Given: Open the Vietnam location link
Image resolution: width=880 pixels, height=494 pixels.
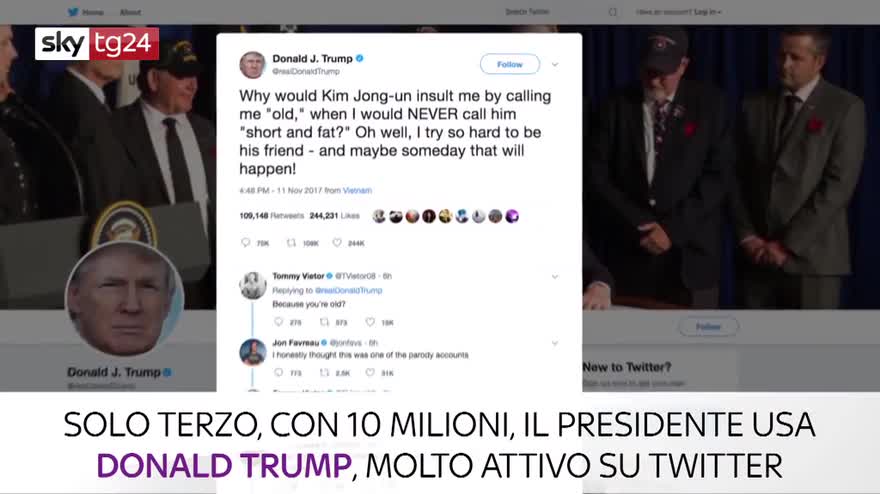Looking at the screenshot, I should coord(357,190).
